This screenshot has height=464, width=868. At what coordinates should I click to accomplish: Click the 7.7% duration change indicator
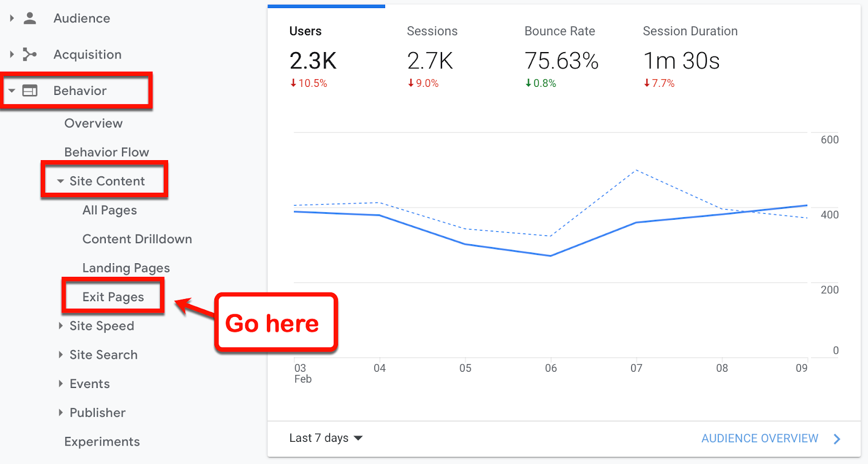[659, 83]
